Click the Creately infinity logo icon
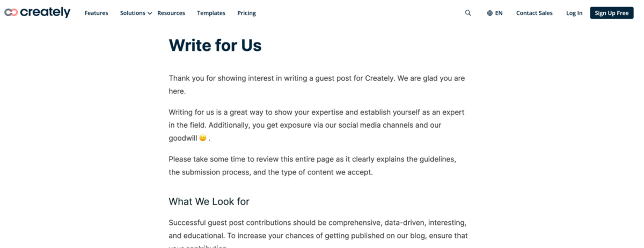The width and height of the screenshot is (644, 248). click(11, 12)
